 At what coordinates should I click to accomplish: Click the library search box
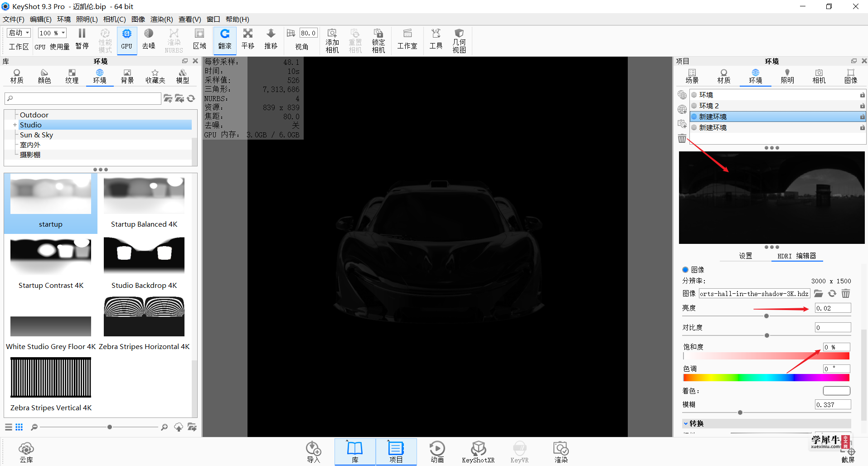[x=83, y=98]
